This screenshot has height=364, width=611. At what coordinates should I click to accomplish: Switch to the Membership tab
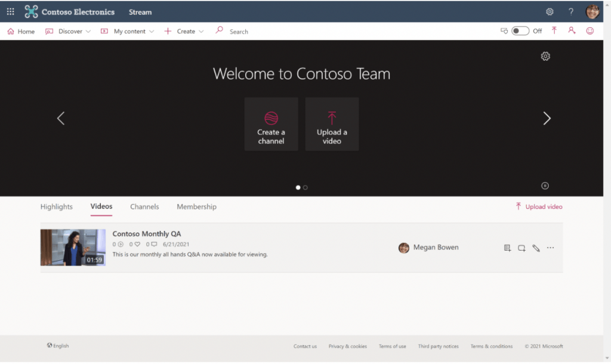pos(197,206)
